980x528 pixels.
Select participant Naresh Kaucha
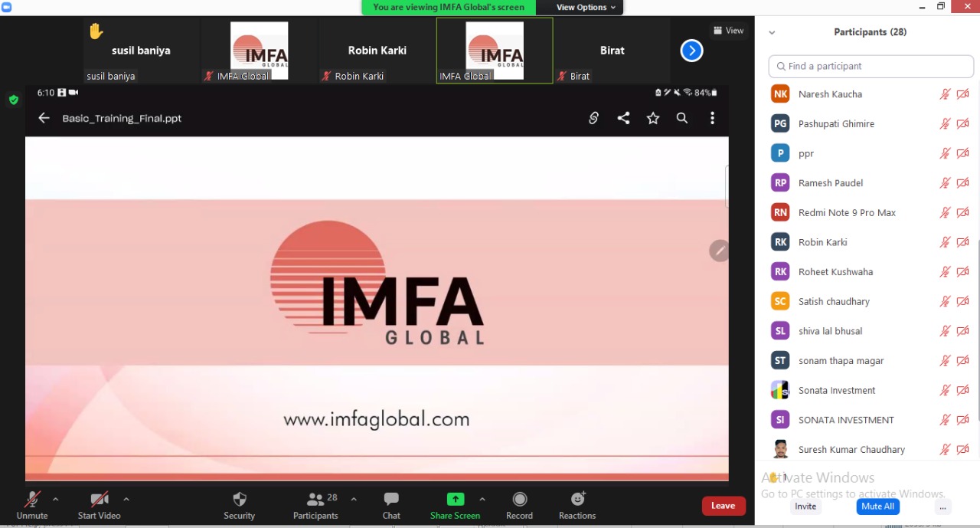click(x=830, y=94)
